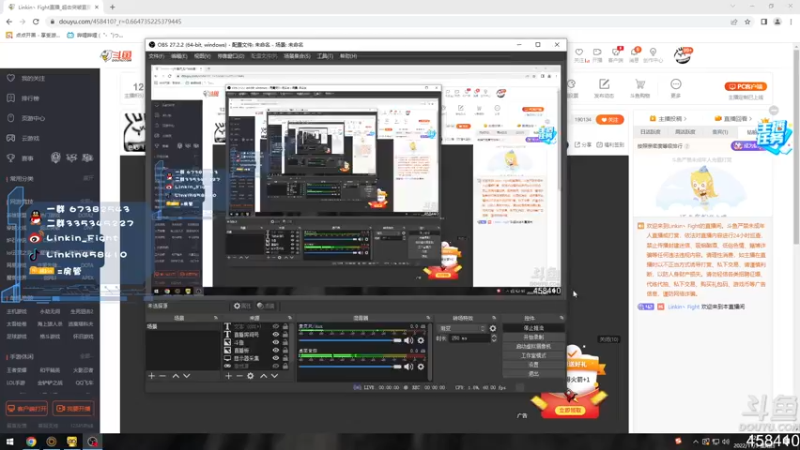Image resolution: width=800 pixels, height=450 pixels.
Task: Add a new source in OBS Sources panel
Action: (x=228, y=376)
